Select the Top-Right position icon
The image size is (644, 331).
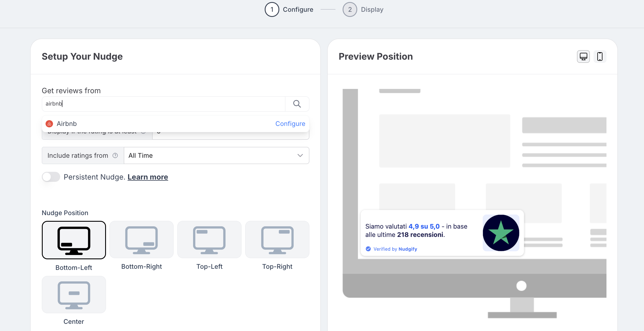click(277, 240)
